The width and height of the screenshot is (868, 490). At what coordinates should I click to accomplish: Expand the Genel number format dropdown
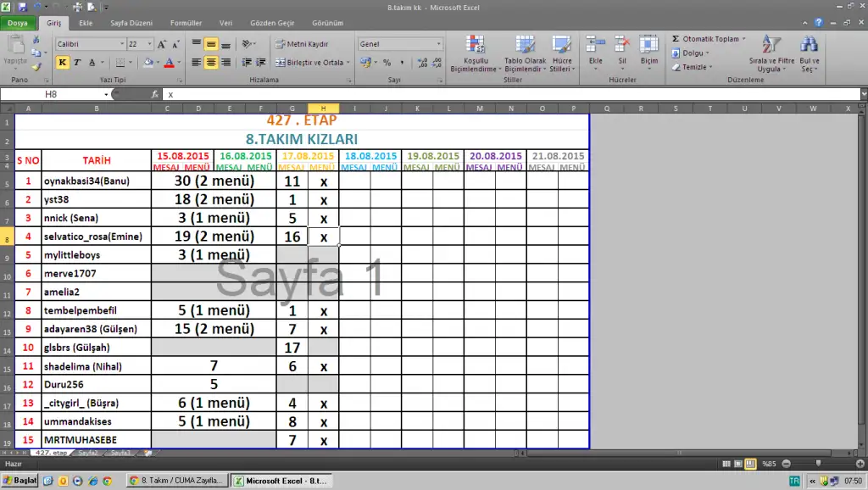coord(438,44)
